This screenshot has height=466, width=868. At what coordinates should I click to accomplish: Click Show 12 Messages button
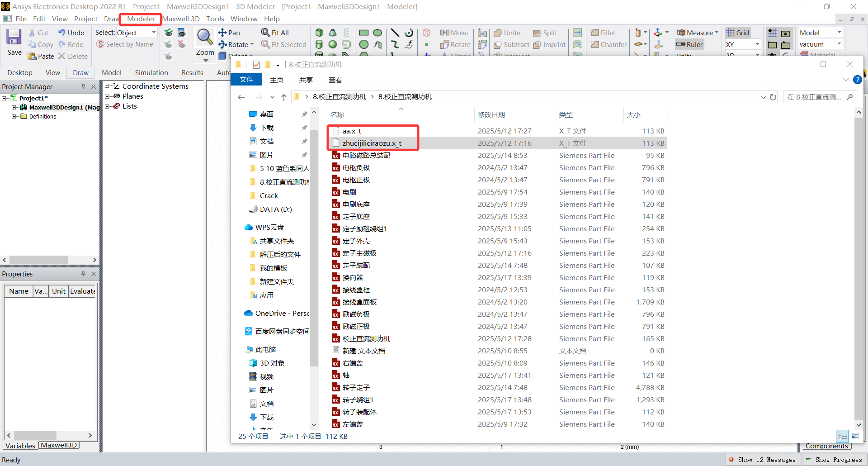point(762,460)
